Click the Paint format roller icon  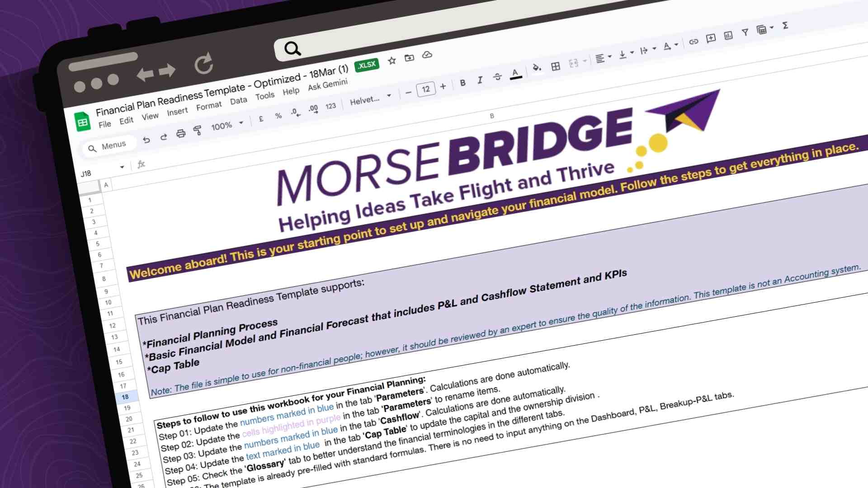tap(198, 131)
